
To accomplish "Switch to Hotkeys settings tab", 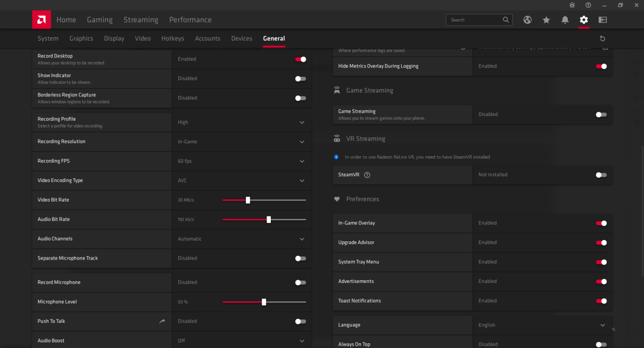I will 173,38.
